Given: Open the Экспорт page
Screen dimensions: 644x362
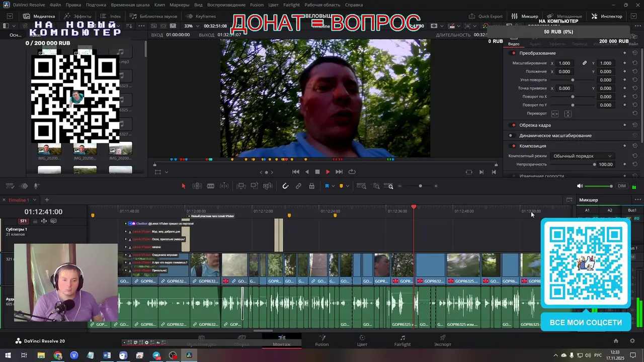Looking at the screenshot, I should (443, 341).
